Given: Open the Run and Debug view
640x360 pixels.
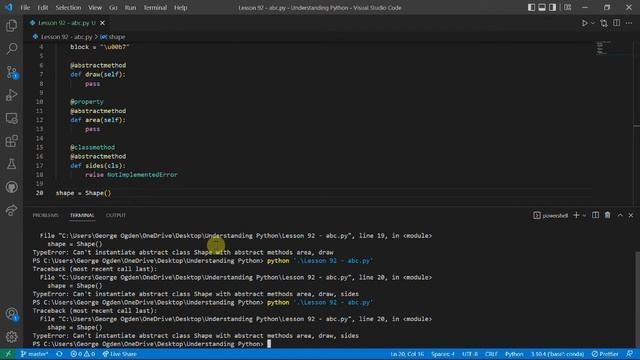Looking at the screenshot, I should [x=11, y=95].
